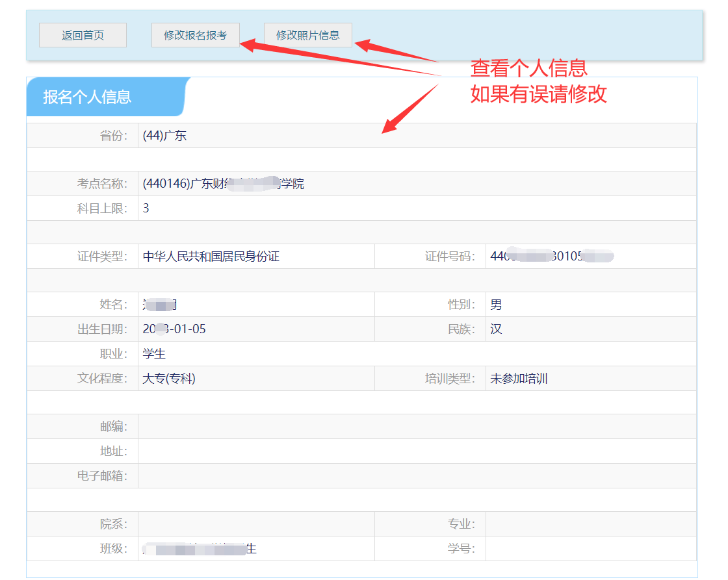Click the 返回首页 button
This screenshot has height=580, width=728.
pos(83,35)
